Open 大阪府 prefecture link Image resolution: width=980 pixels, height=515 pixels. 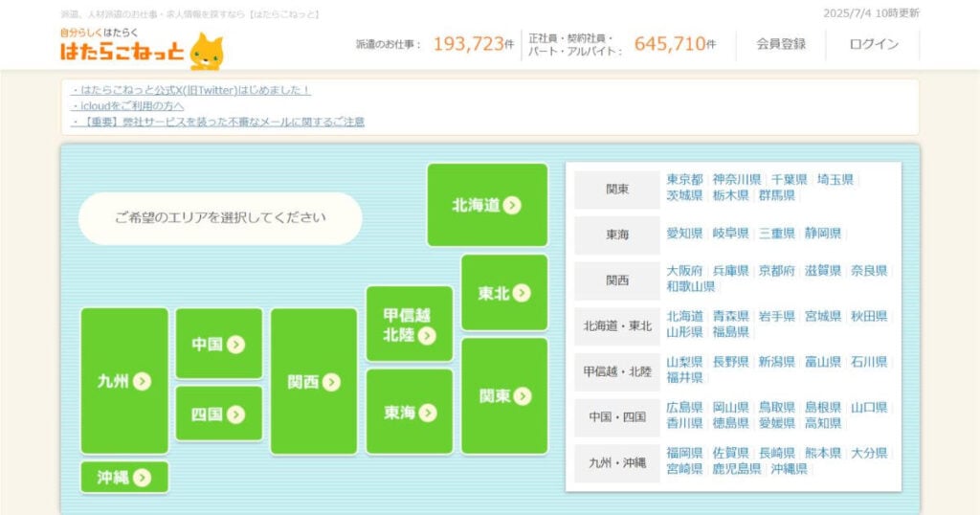click(684, 271)
